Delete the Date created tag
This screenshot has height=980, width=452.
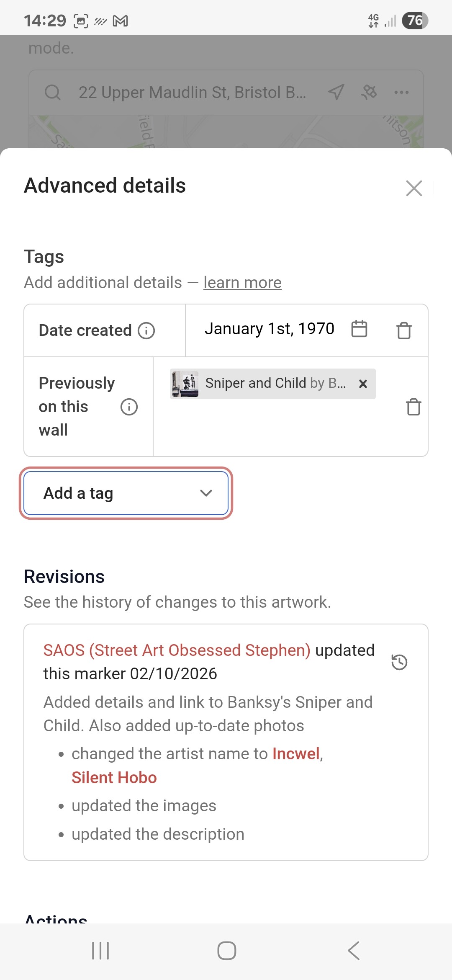tap(404, 330)
